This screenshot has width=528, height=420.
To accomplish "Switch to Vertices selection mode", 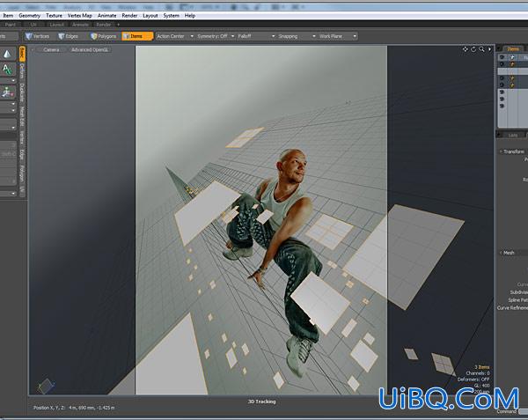I will pyautogui.click(x=37, y=36).
